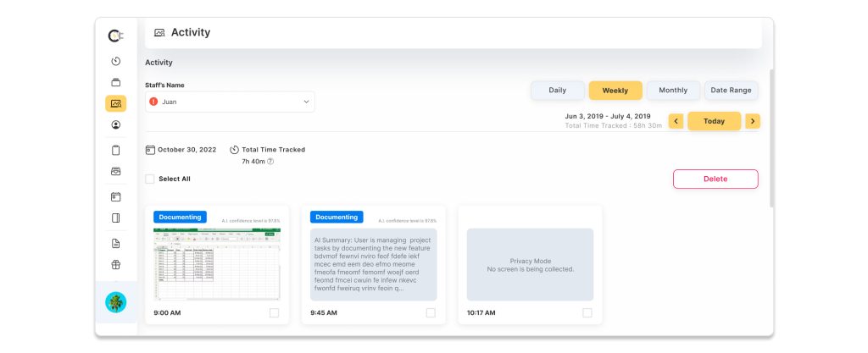Mark the 10:17 AM Privacy Mode checkbox

(587, 313)
